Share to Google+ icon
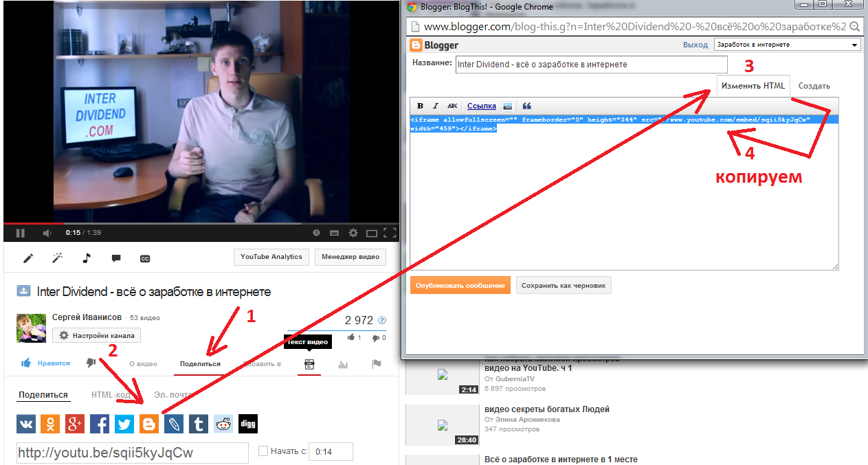 coord(75,424)
